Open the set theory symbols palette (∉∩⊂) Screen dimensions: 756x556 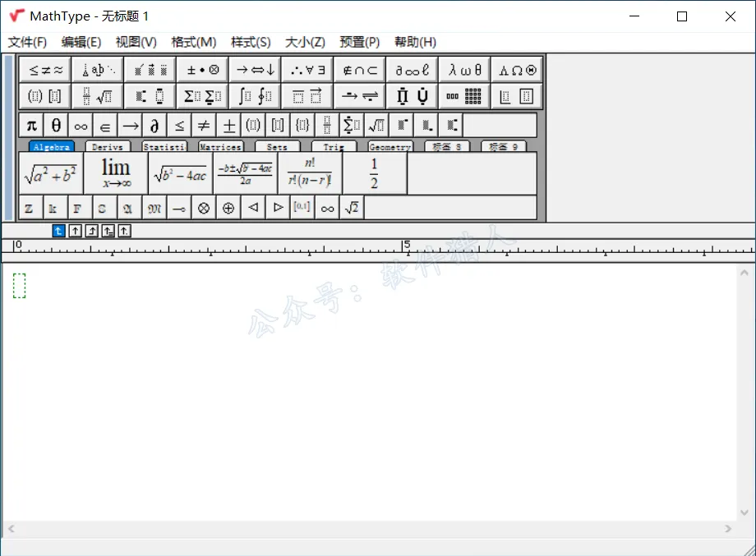coord(360,71)
